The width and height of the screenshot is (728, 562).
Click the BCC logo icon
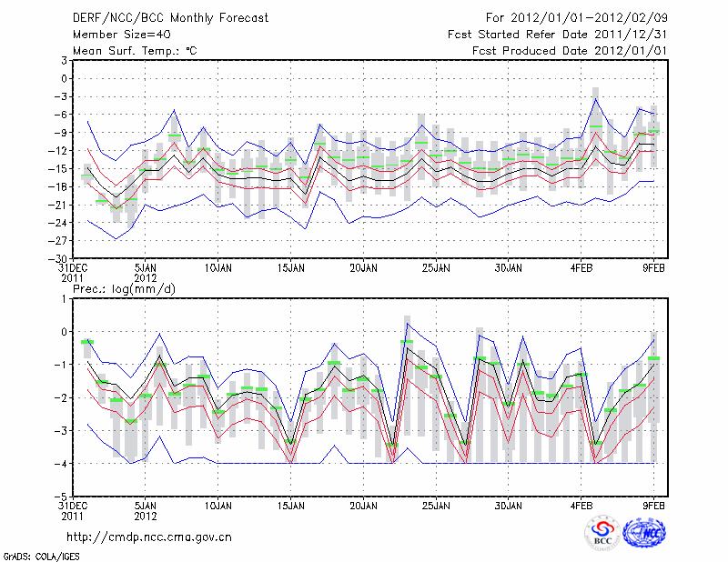[602, 534]
